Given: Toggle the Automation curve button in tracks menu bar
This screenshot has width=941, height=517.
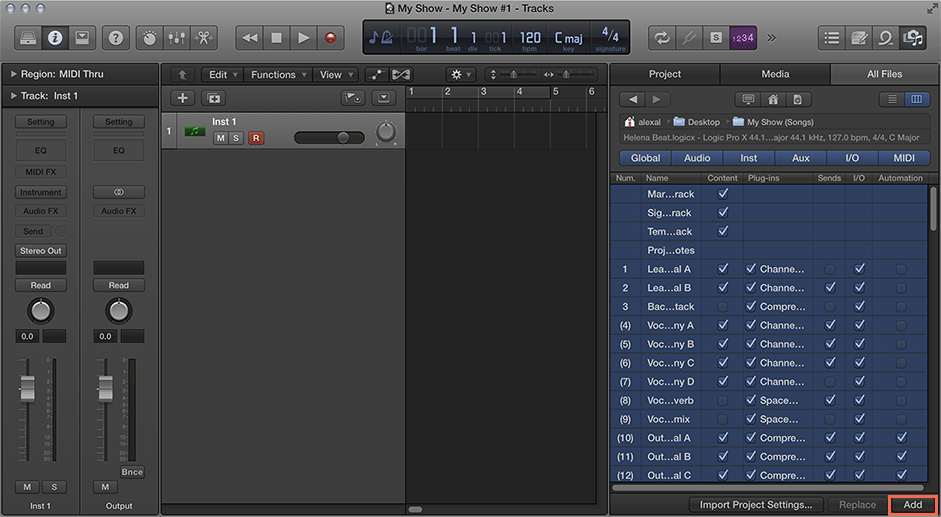Looking at the screenshot, I should tap(377, 74).
